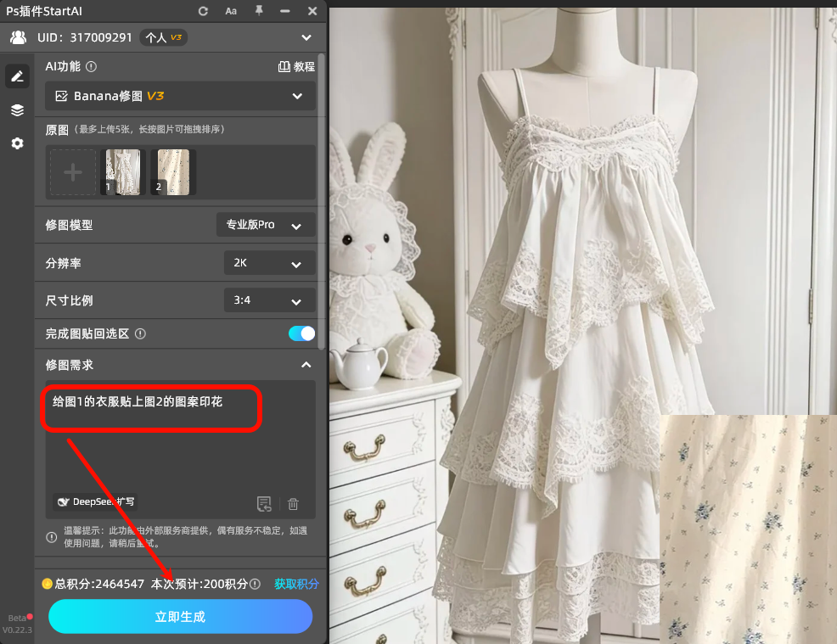
Task: Open prompt history icon beside trash
Action: [x=264, y=503]
